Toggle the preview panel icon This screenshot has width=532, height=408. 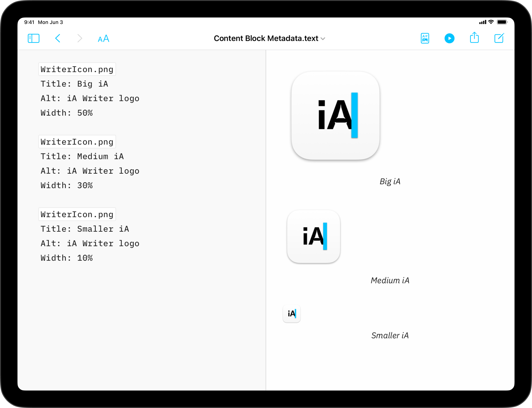[x=425, y=38]
